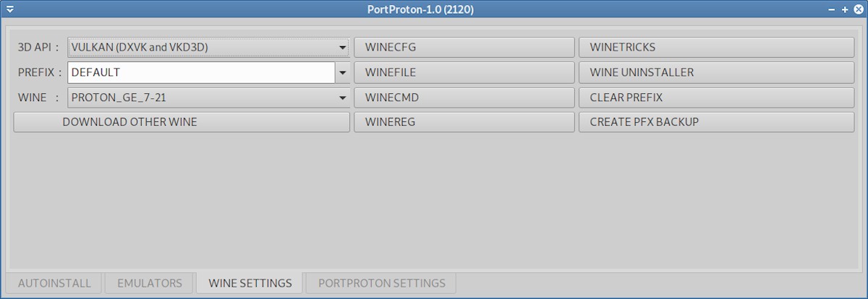Maximize the PortProton window
Screen dimensions: 868x299
coord(844,9)
